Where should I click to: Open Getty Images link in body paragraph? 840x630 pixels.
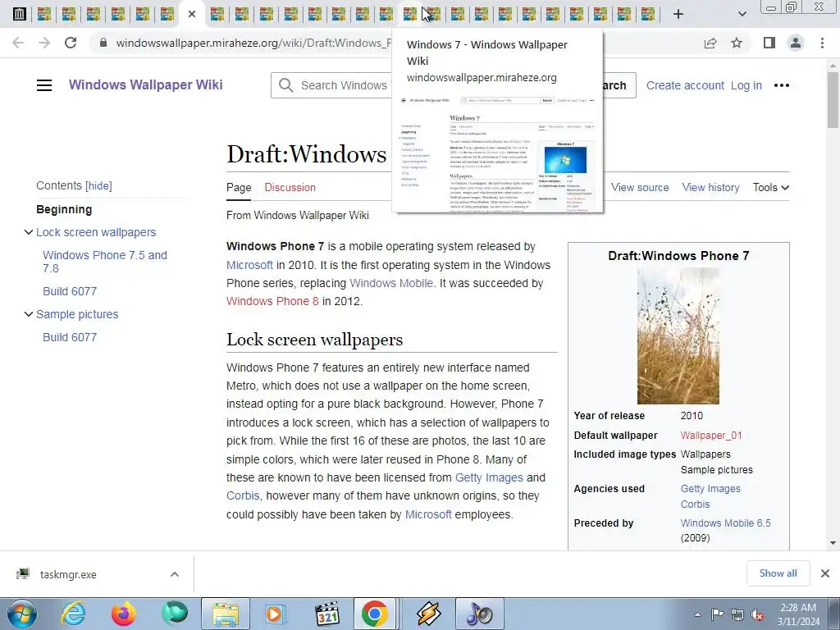pos(489,477)
